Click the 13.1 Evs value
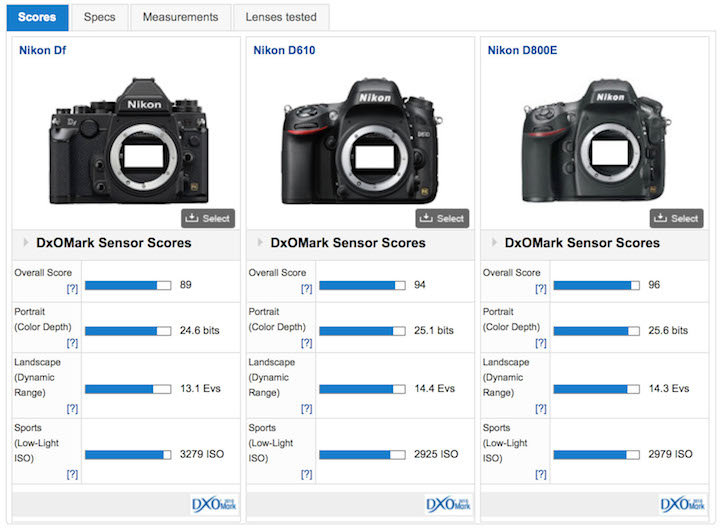Screen dimensions: 720x532 coord(200,389)
